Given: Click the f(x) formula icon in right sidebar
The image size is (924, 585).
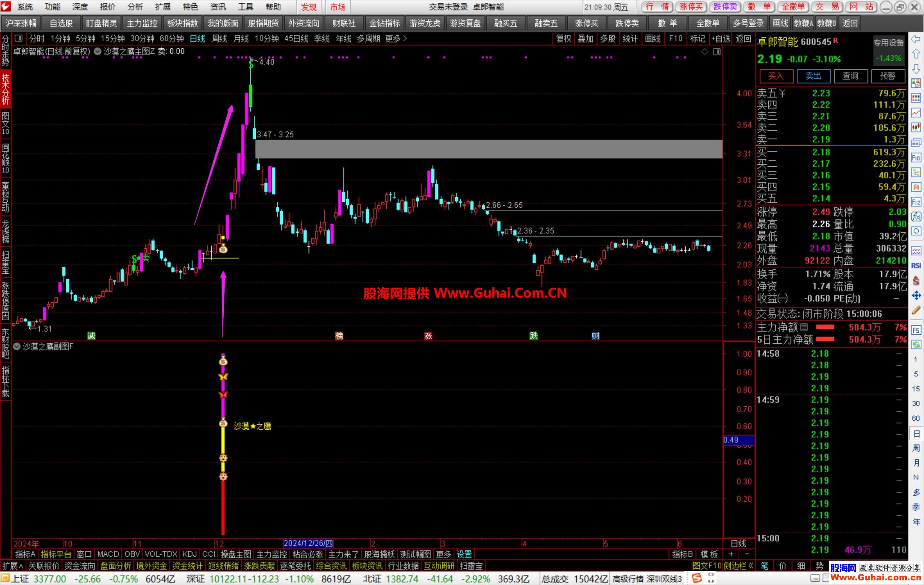Looking at the screenshot, I should [915, 216].
